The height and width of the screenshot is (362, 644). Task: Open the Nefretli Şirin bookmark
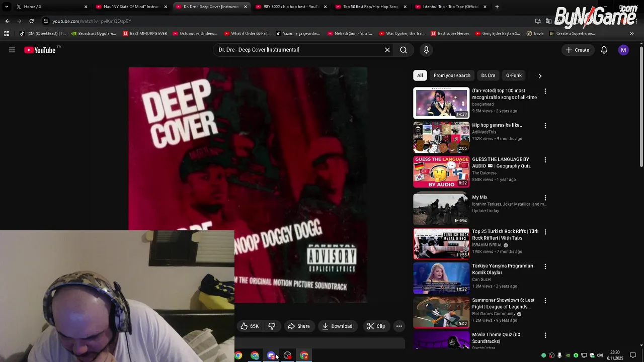(x=350, y=34)
